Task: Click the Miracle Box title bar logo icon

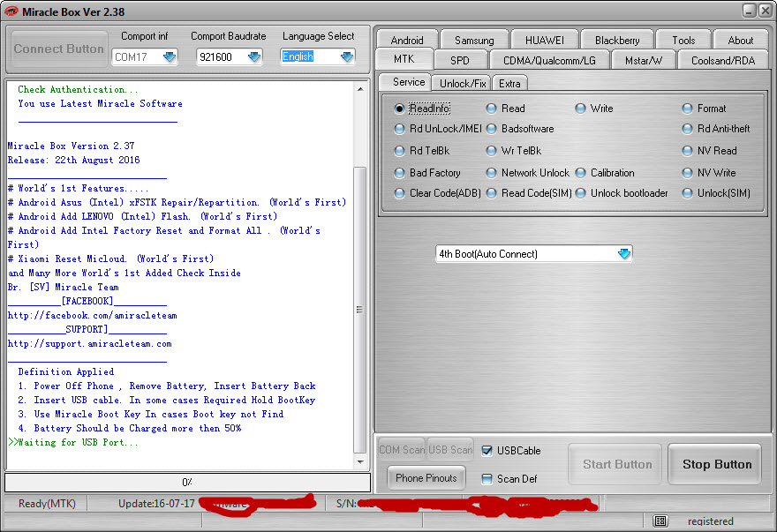Action: [11, 11]
